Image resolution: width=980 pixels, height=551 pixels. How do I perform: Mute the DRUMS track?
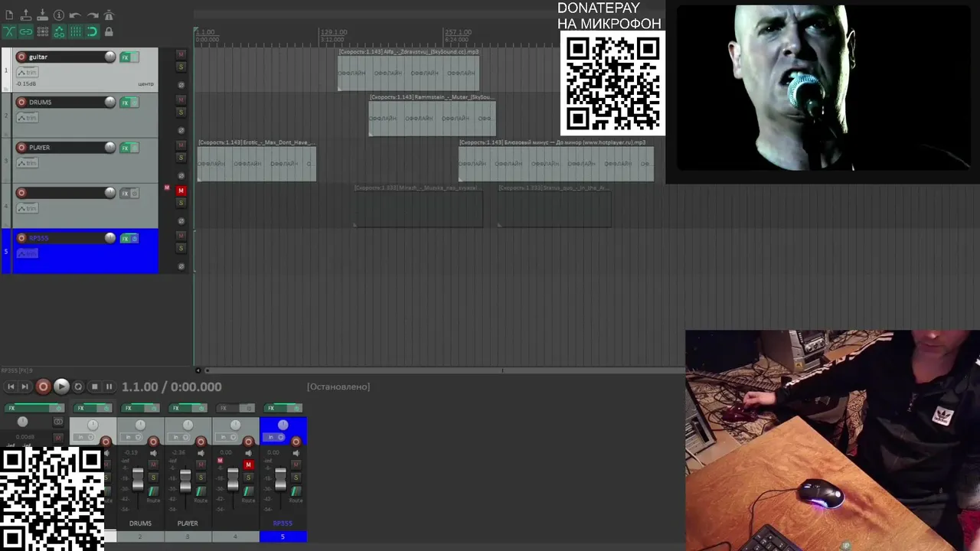pyautogui.click(x=181, y=99)
